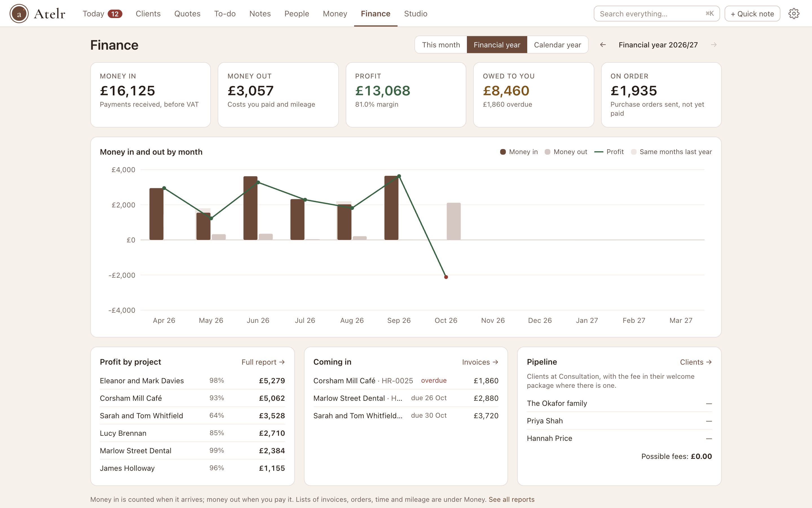Open the James Holloway project row
Image resolution: width=812 pixels, height=508 pixels.
pyautogui.click(x=192, y=468)
